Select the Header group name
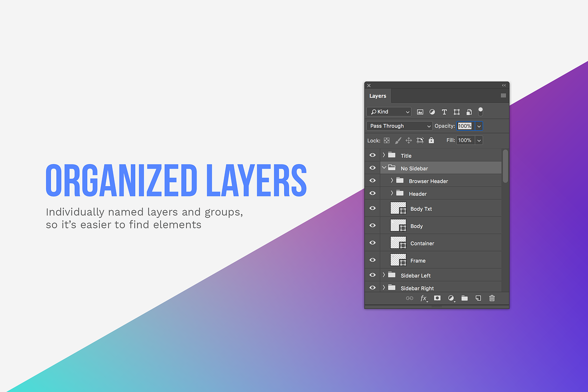The image size is (588, 392). (418, 194)
